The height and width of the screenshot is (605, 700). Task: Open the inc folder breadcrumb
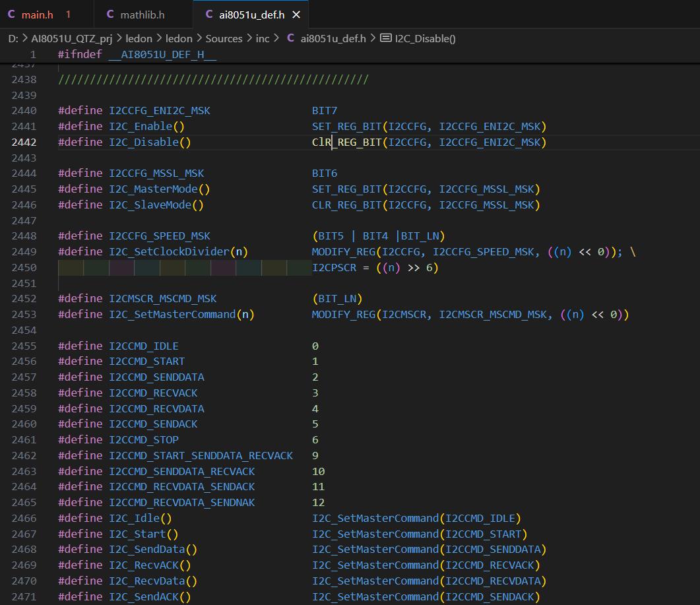coord(263,38)
